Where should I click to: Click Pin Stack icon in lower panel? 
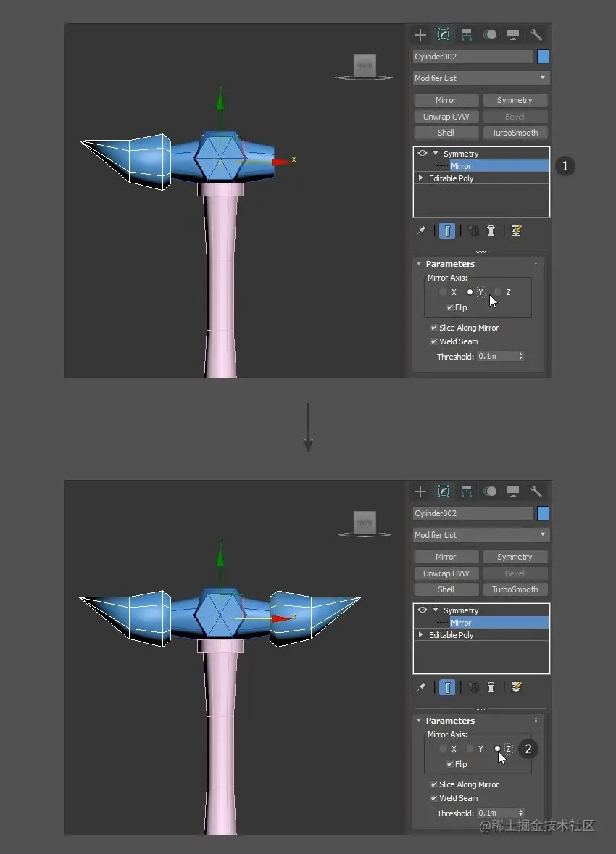click(421, 687)
